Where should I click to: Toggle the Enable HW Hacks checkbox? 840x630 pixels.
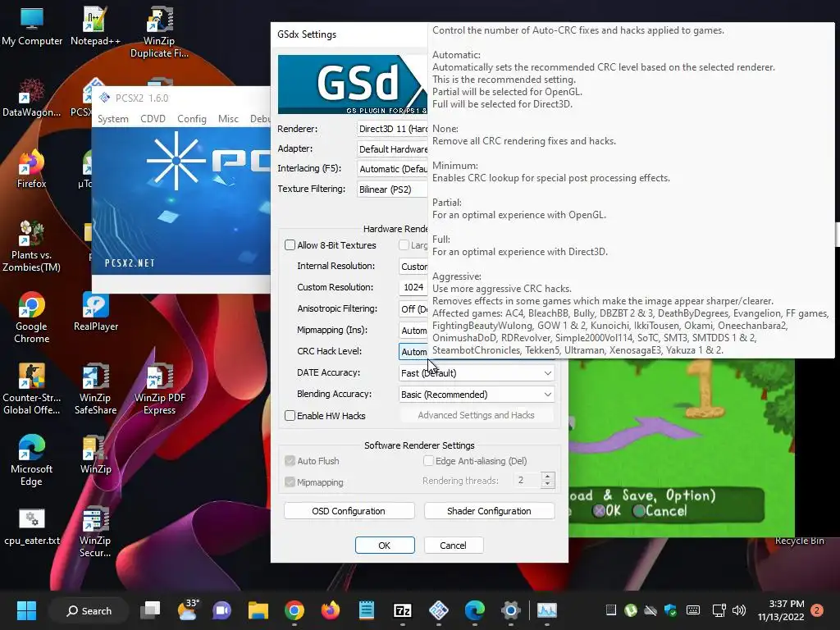(x=290, y=415)
